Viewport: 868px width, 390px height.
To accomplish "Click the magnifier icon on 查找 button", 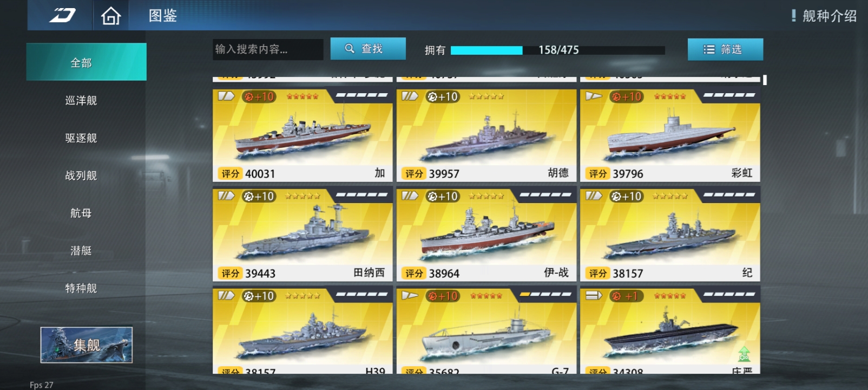I will [x=350, y=49].
